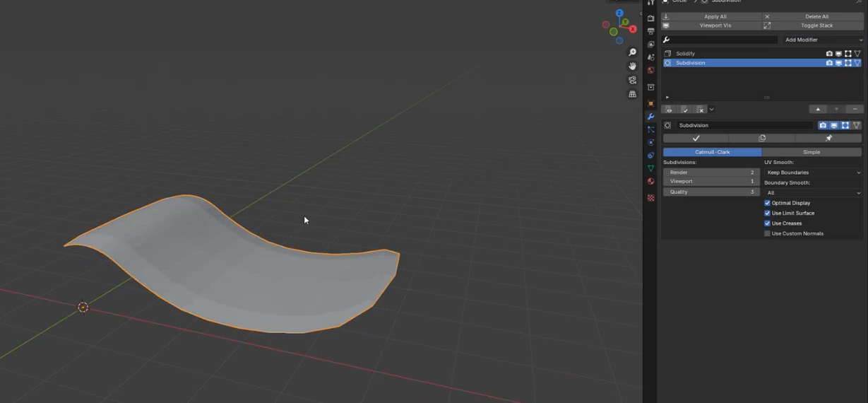Open the Add Modifier dropdown
Screen dimensions: 868x403
coord(822,40)
